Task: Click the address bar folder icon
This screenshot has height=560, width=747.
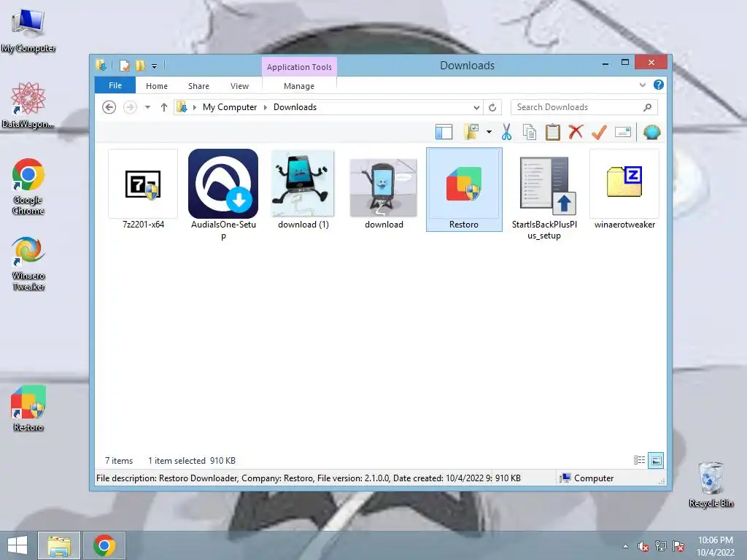Action: (182, 107)
